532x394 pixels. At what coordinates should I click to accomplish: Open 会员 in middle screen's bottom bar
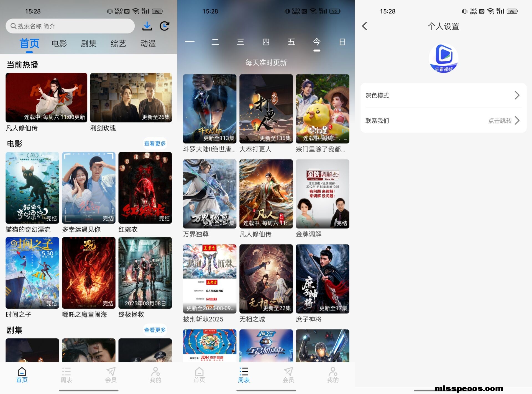coord(288,375)
